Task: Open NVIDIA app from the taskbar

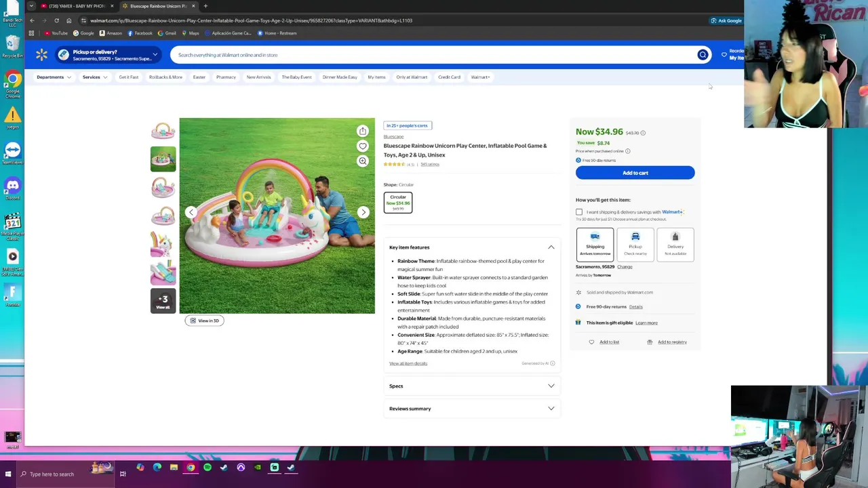Action: coord(258,467)
